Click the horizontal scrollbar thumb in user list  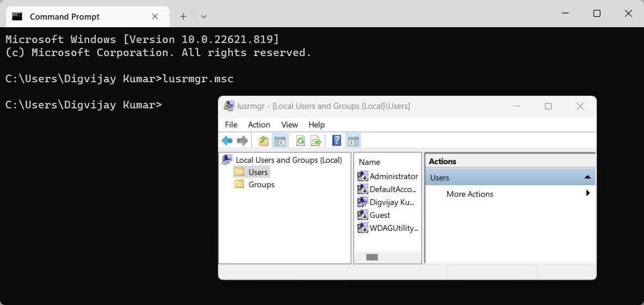(371, 257)
